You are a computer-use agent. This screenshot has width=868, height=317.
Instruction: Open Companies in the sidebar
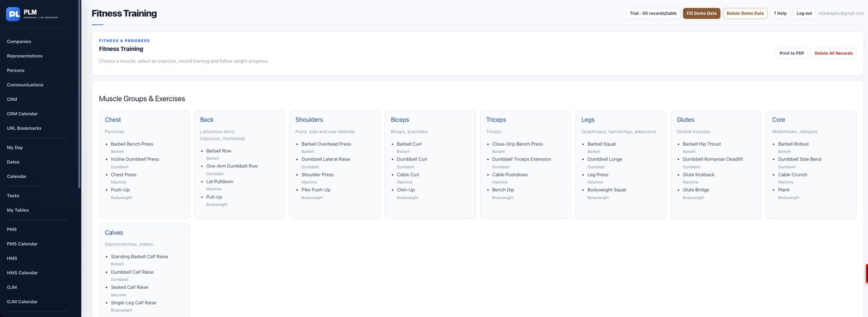(x=19, y=42)
